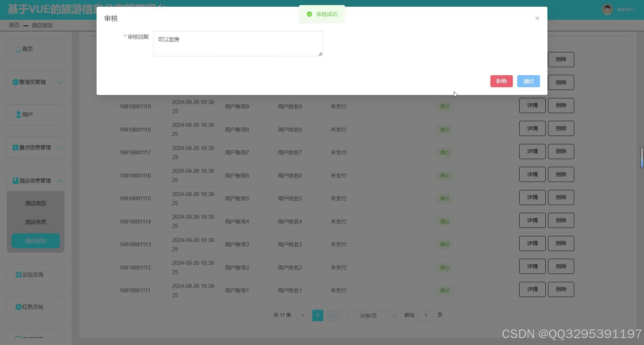This screenshot has height=345, width=644.
Task: Expand the 管理员管理 chevron
Action: (60, 82)
